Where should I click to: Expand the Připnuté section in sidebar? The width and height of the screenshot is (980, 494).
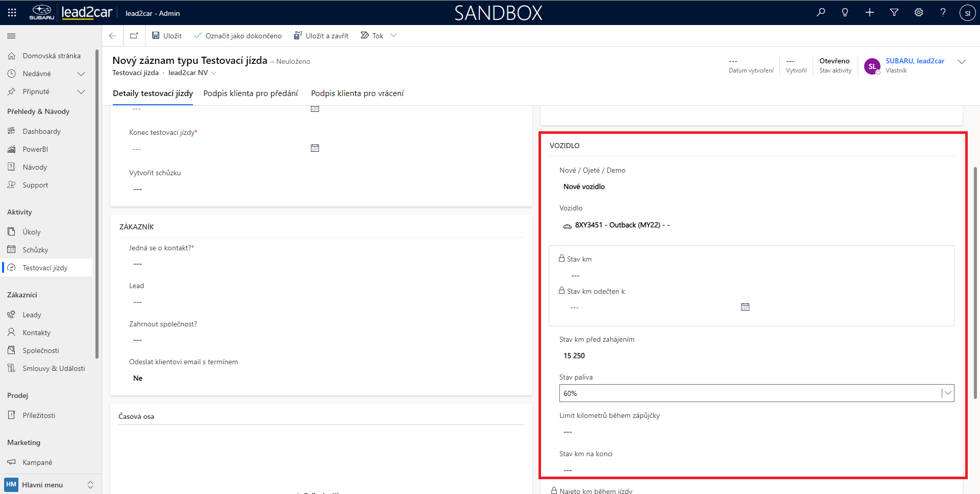coord(81,92)
